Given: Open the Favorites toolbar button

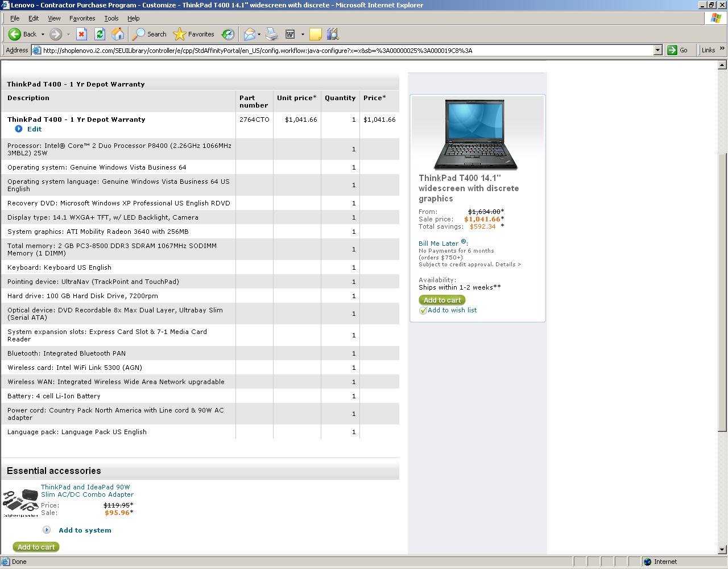Looking at the screenshot, I should coord(193,34).
